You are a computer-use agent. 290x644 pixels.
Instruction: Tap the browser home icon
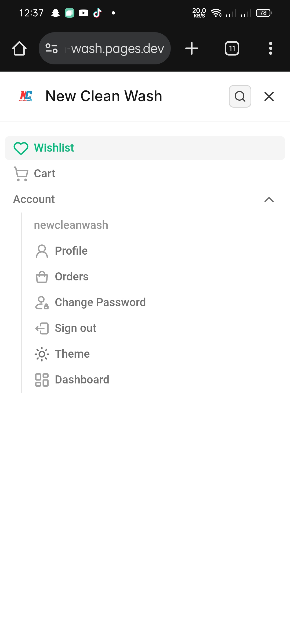(x=19, y=49)
